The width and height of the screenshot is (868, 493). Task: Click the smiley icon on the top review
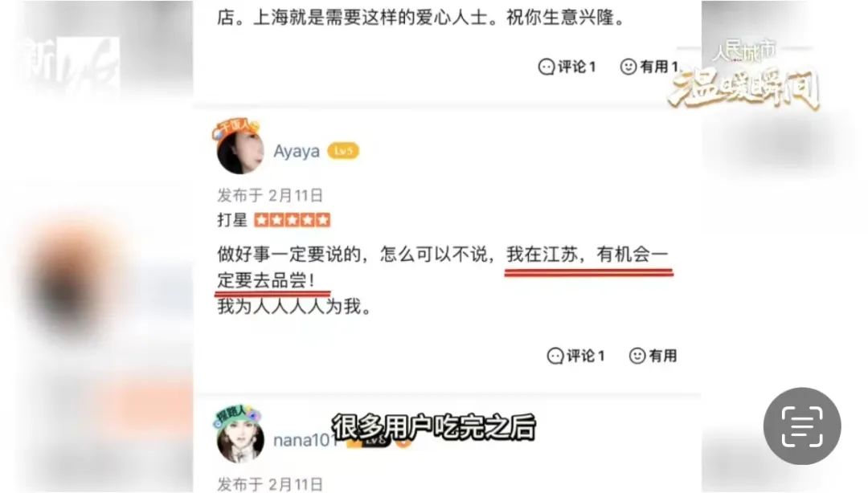point(628,67)
